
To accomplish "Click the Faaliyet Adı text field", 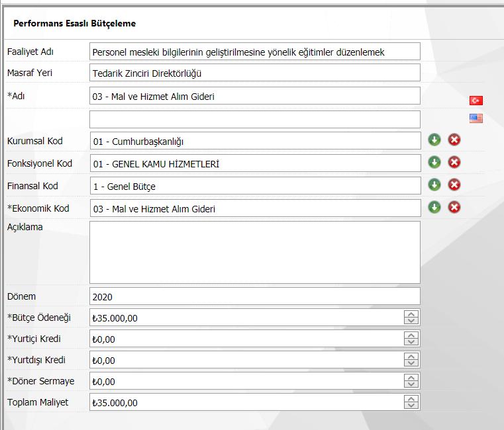I will click(254, 52).
